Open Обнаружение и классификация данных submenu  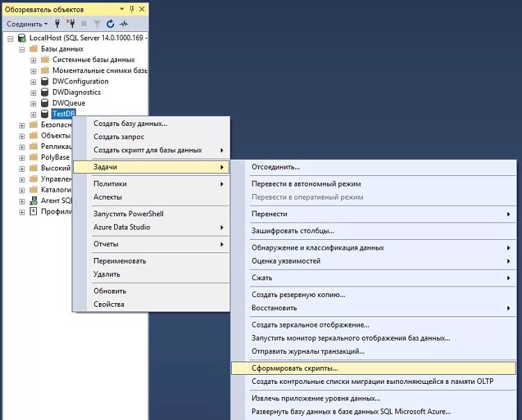pyautogui.click(x=373, y=248)
